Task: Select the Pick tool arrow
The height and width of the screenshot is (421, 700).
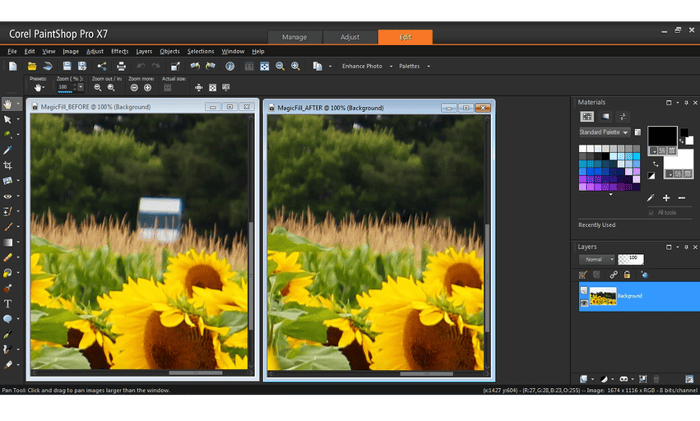Action: pos(8,120)
